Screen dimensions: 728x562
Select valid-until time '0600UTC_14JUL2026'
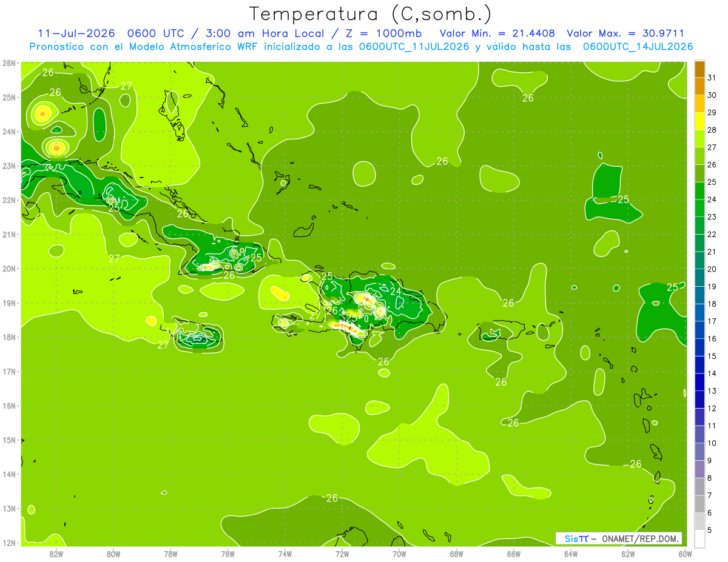click(x=638, y=47)
